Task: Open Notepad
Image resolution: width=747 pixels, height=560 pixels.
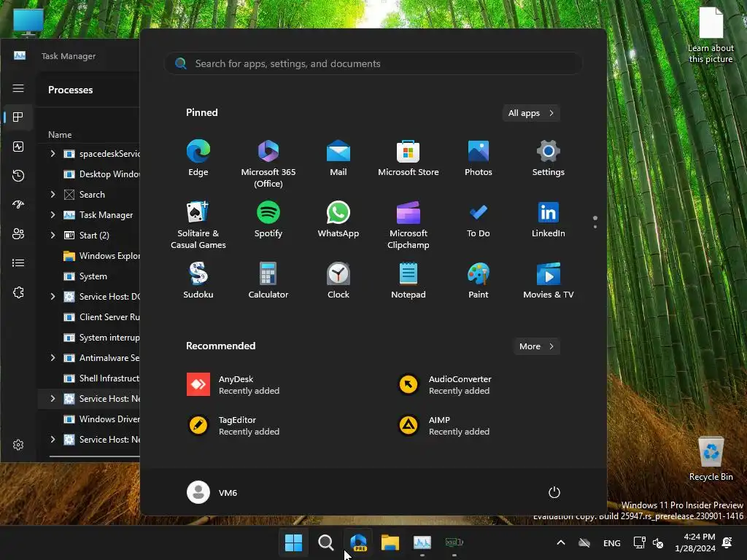Action: coord(409,281)
